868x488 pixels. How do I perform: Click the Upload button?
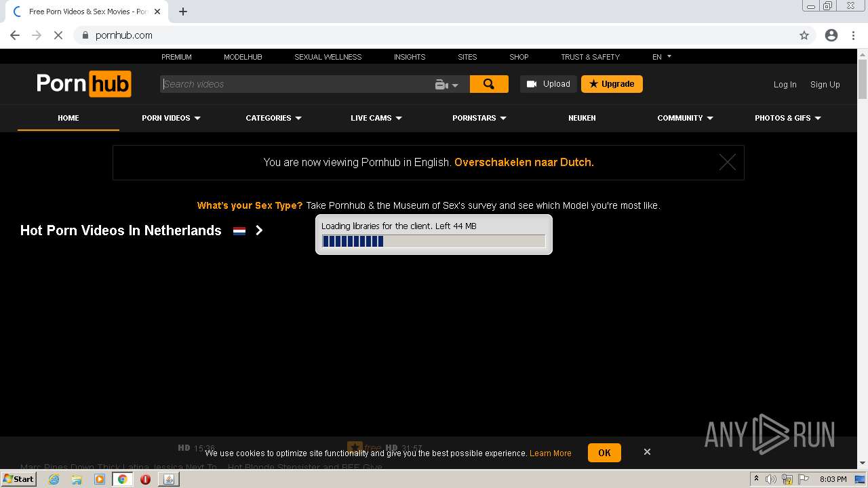(x=549, y=84)
